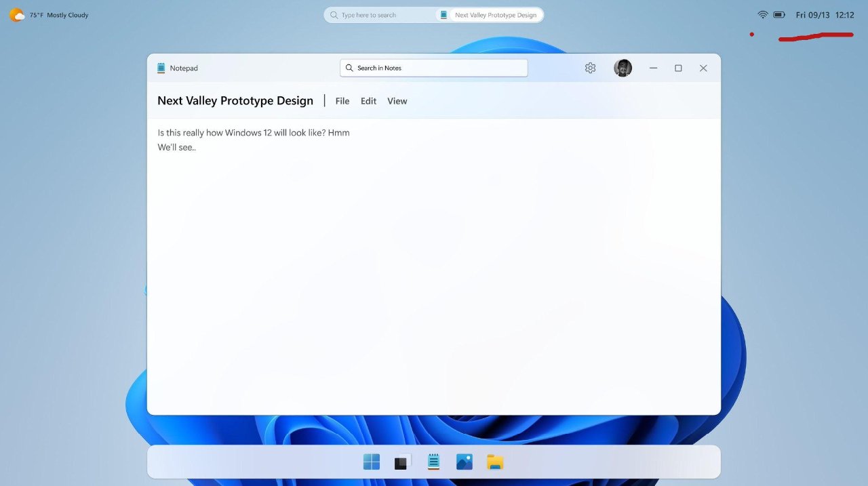Check battery status icon
This screenshot has width=868, height=486.
[x=780, y=15]
